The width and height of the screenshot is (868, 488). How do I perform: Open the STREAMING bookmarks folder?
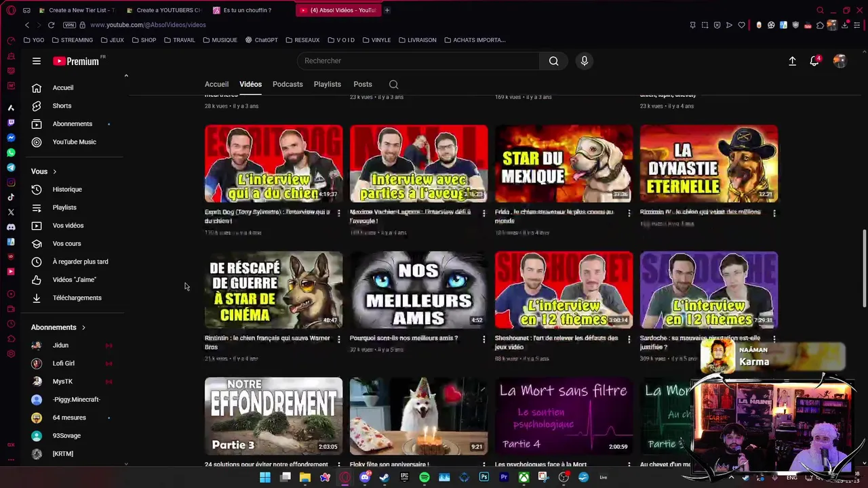pyautogui.click(x=72, y=40)
